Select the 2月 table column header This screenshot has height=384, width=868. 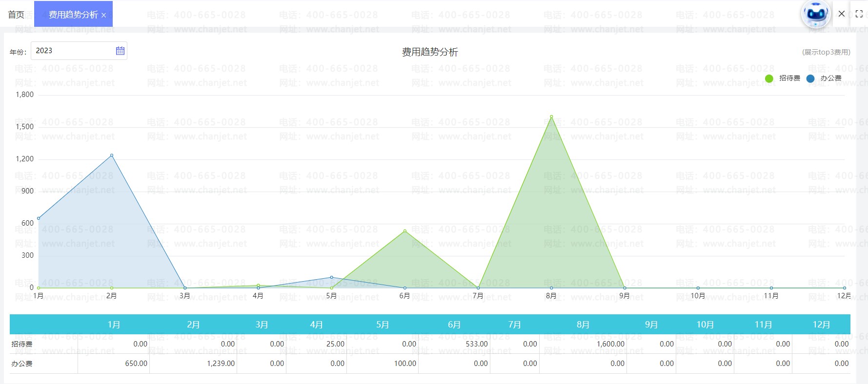coord(193,325)
